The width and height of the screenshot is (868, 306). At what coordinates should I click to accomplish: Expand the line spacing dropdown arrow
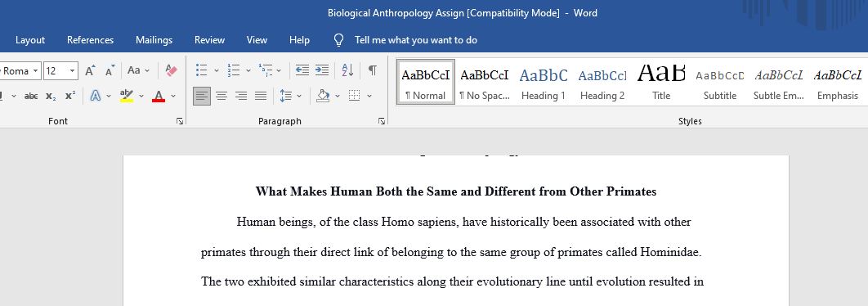(299, 97)
